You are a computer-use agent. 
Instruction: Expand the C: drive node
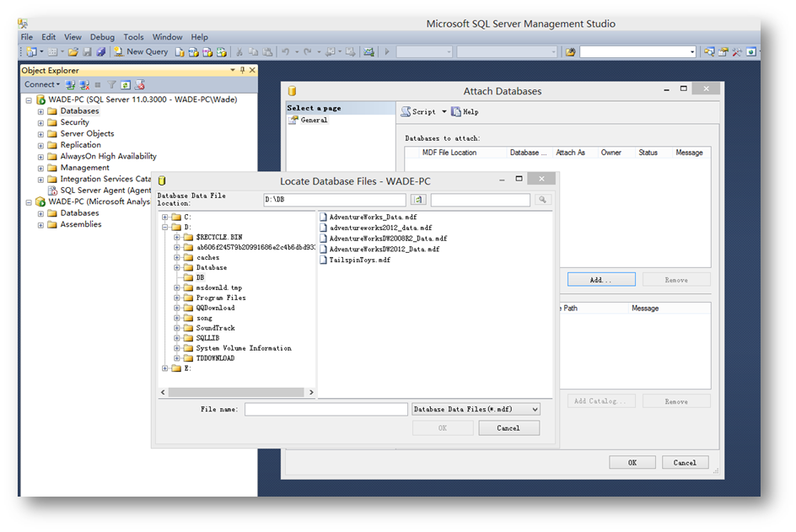point(166,218)
